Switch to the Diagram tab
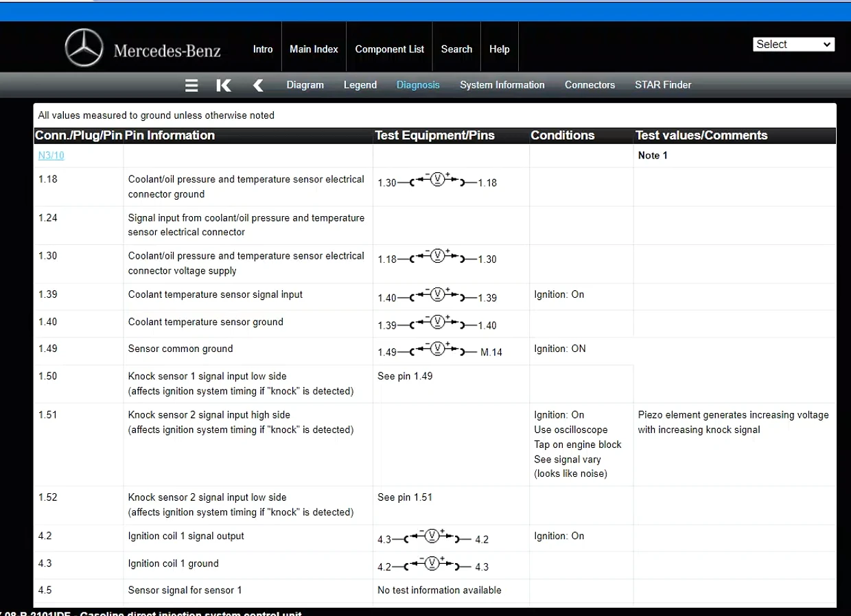851x616 pixels. coord(305,85)
